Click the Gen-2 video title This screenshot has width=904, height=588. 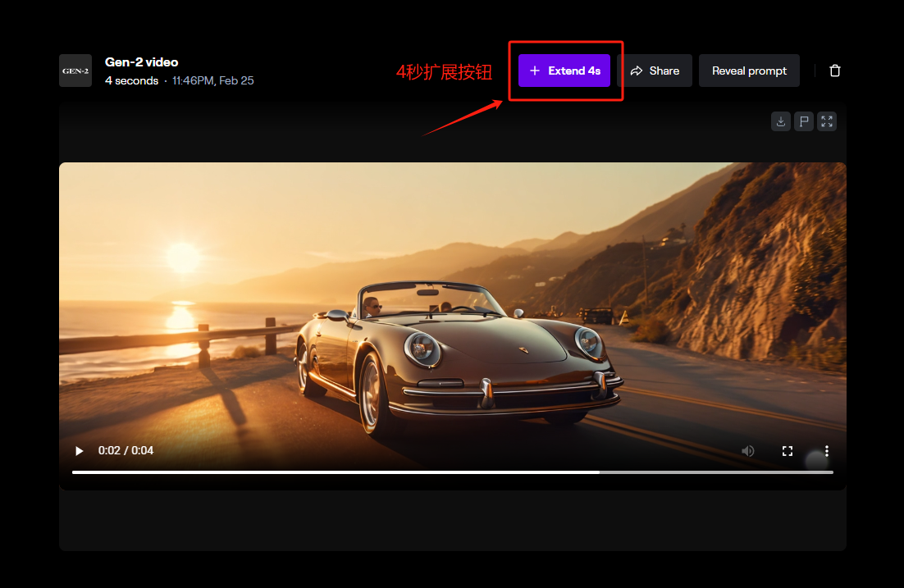[x=142, y=62]
